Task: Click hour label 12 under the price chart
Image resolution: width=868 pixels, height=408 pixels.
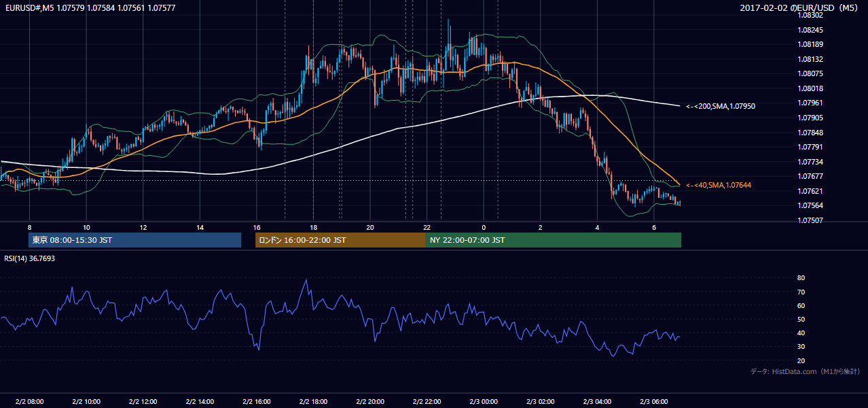Action: click(143, 227)
